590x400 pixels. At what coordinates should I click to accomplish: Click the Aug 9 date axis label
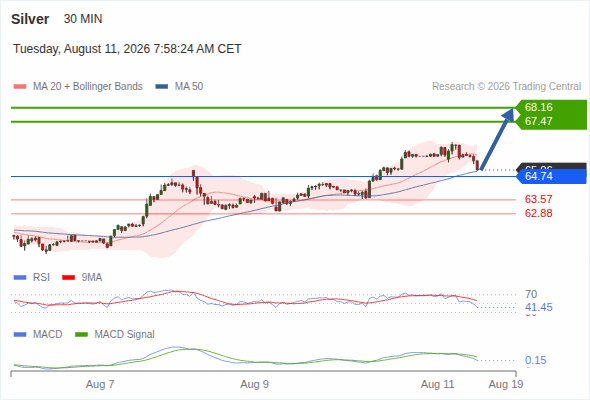pyautogui.click(x=254, y=384)
